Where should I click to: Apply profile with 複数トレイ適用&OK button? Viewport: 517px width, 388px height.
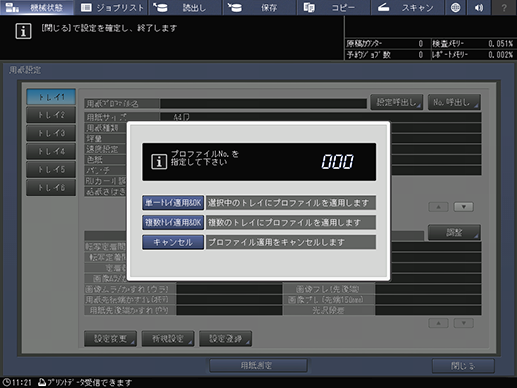tap(173, 222)
